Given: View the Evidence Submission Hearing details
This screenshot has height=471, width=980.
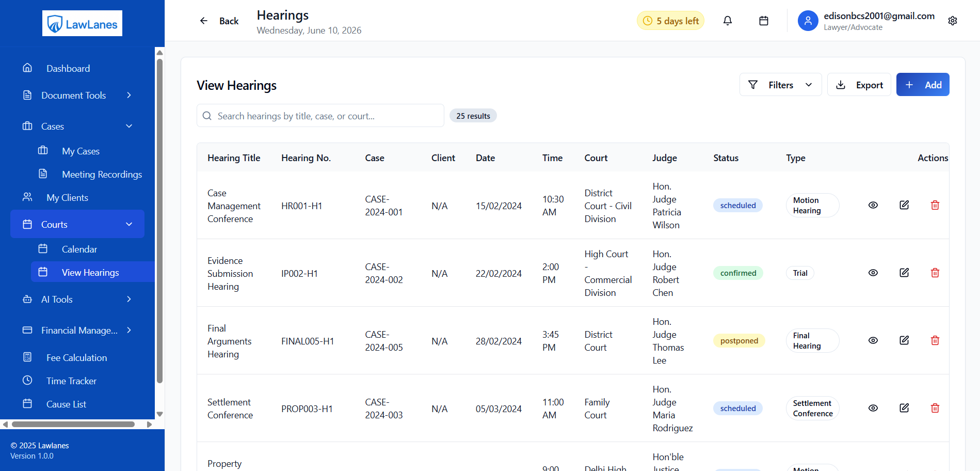Looking at the screenshot, I should tap(873, 273).
